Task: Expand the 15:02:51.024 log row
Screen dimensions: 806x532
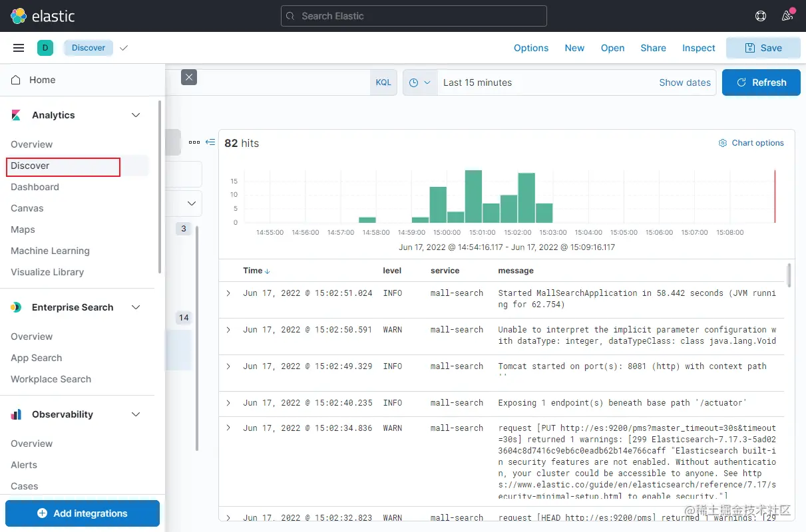Action: coord(228,293)
